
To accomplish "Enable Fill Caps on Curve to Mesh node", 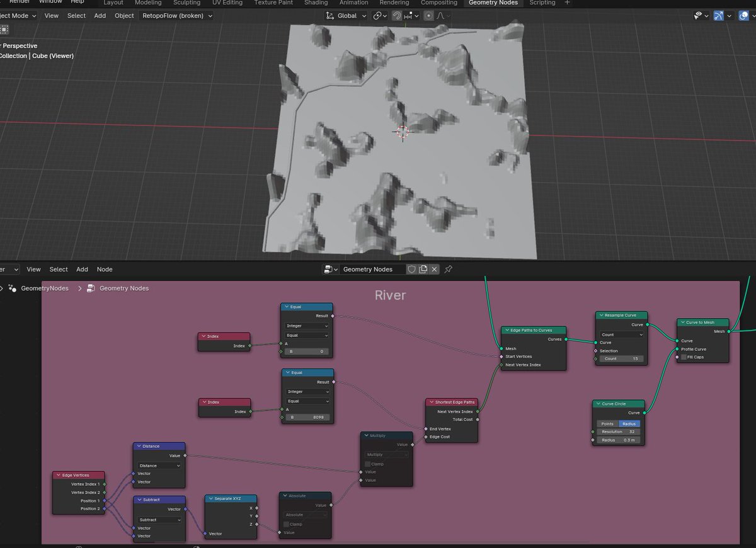I will tap(682, 357).
